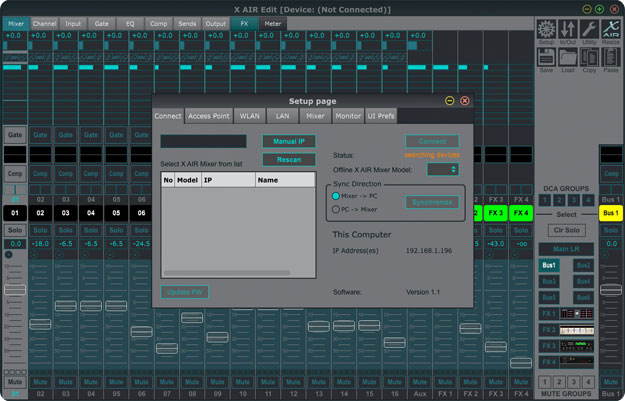Click the Rescan button

289,159
